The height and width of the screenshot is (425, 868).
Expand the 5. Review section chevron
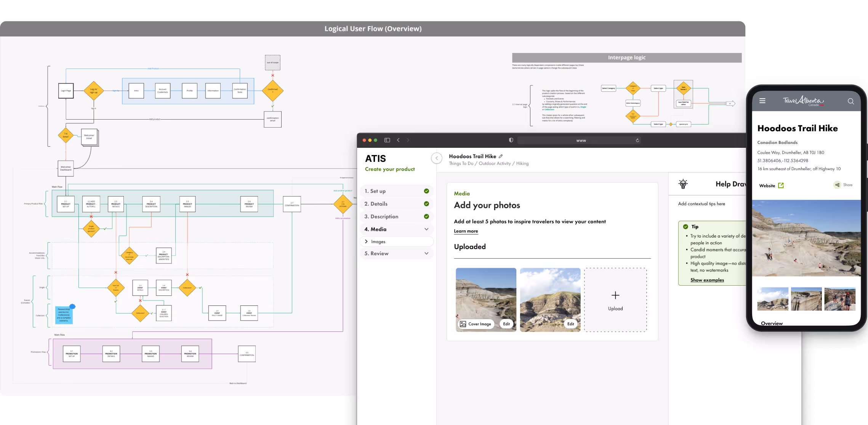point(426,253)
